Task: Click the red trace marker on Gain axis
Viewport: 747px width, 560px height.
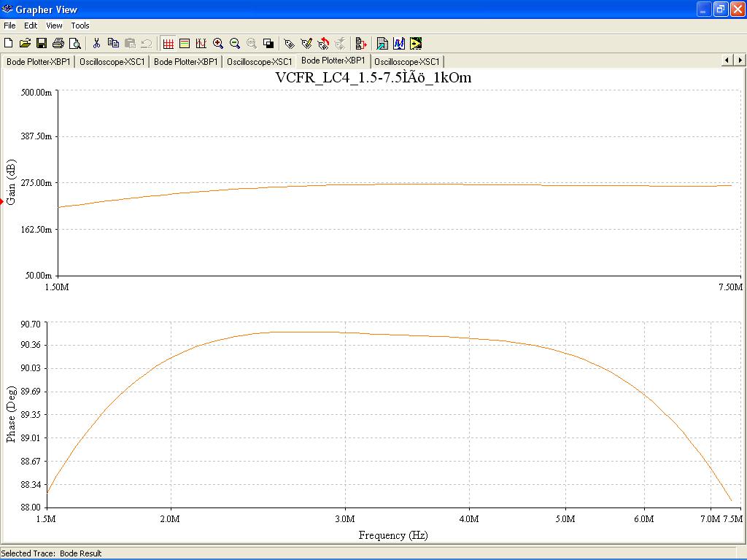Action: (x=2, y=202)
